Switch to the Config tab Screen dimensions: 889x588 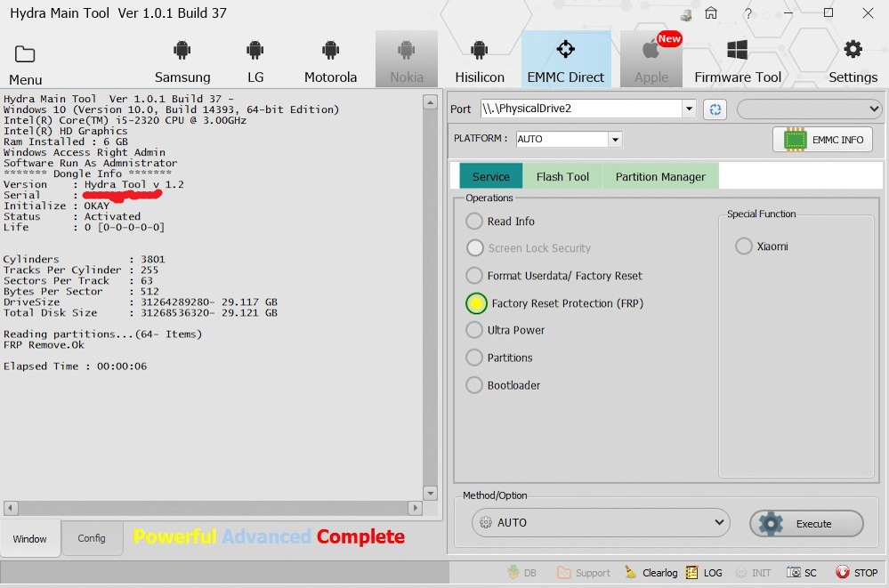coord(92,538)
